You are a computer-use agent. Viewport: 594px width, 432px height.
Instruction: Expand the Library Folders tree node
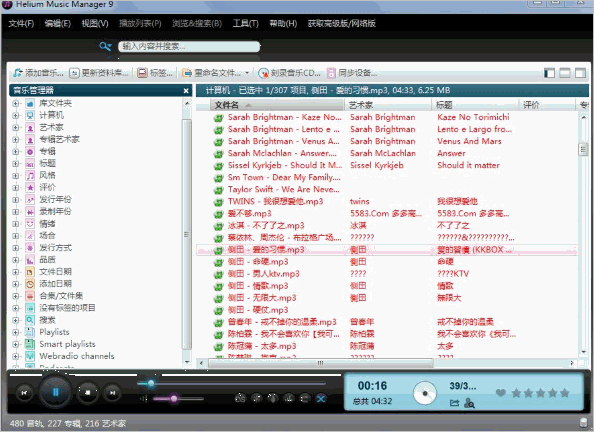coord(16,103)
